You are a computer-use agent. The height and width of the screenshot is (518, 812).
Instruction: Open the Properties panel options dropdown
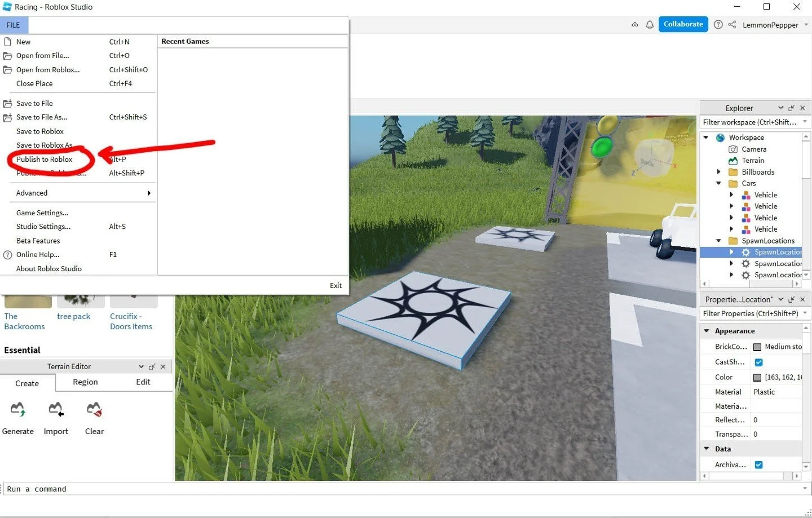pos(780,299)
